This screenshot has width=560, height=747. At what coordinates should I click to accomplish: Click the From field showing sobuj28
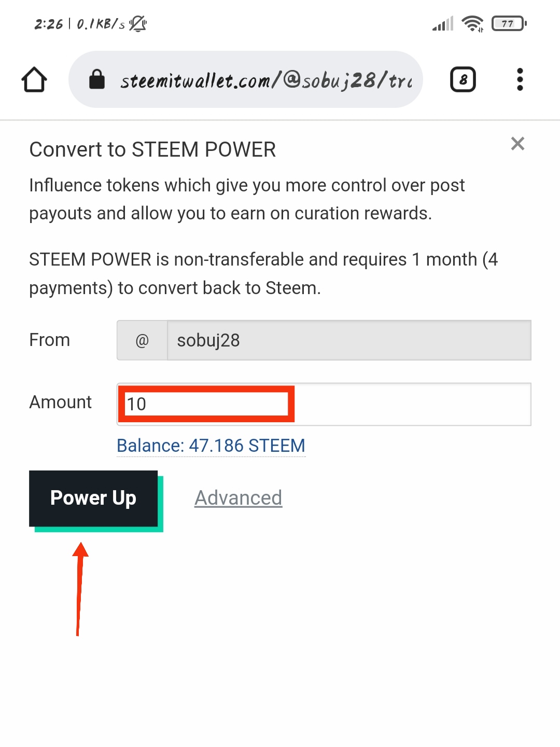click(348, 340)
